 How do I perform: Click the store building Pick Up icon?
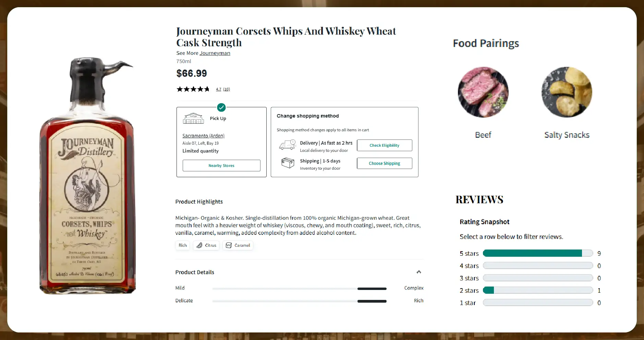(193, 118)
